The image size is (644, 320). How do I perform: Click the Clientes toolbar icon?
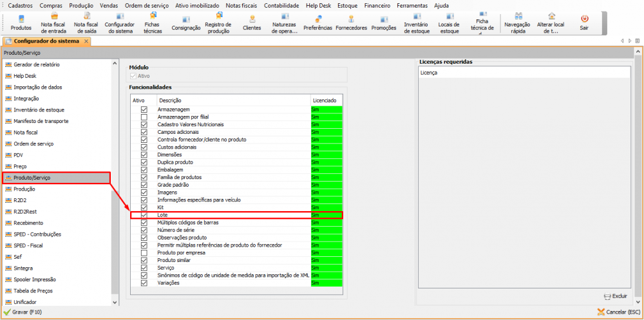coord(252,23)
